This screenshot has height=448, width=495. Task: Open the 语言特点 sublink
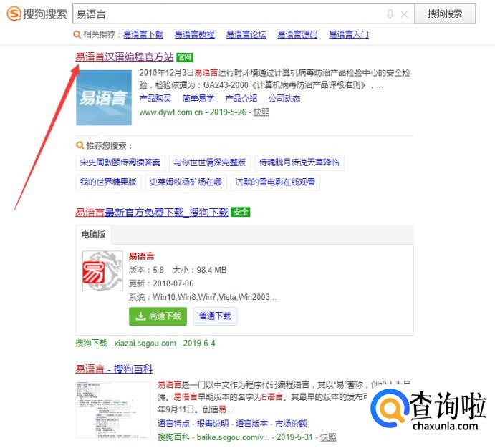pos(173,423)
